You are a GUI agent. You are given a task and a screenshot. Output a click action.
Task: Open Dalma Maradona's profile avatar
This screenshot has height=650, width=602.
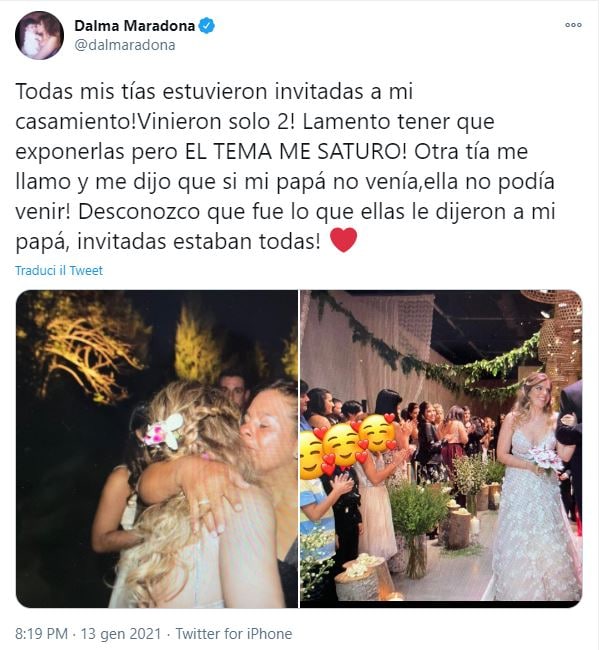click(39, 35)
